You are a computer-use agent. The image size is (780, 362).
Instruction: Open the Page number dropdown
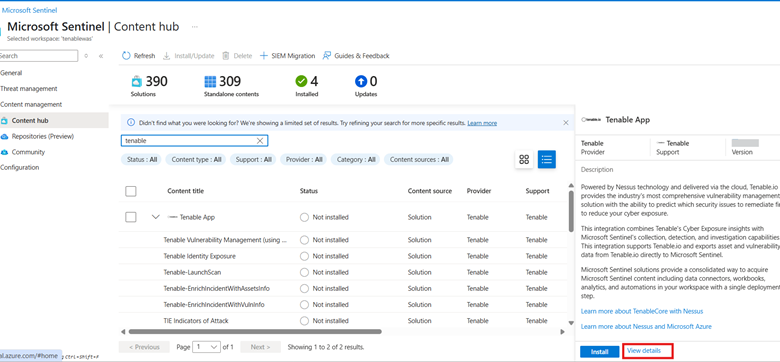pyautogui.click(x=206, y=347)
